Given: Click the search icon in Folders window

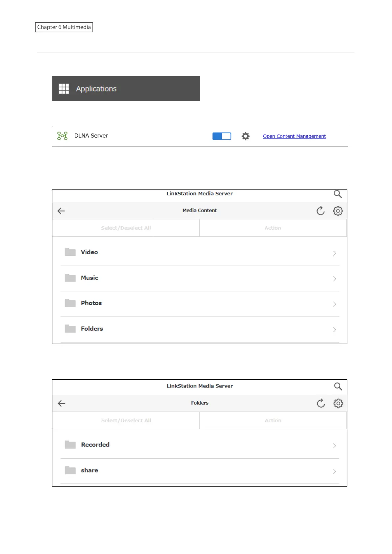Looking at the screenshot, I should point(338,387).
